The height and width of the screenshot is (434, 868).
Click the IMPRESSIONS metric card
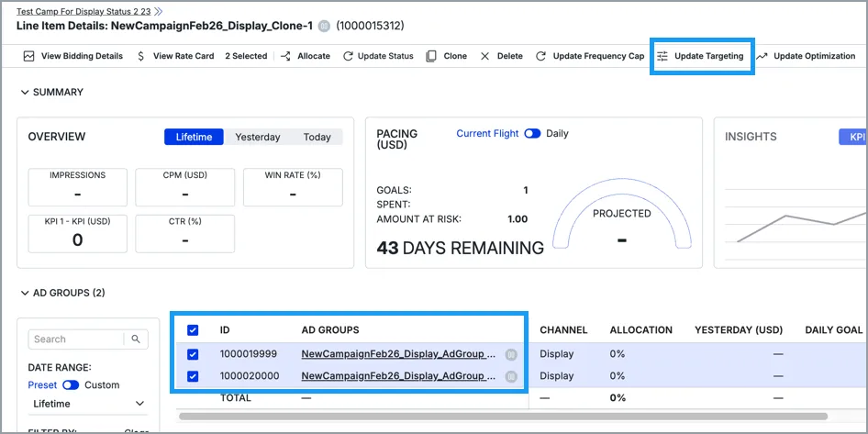pyautogui.click(x=77, y=187)
